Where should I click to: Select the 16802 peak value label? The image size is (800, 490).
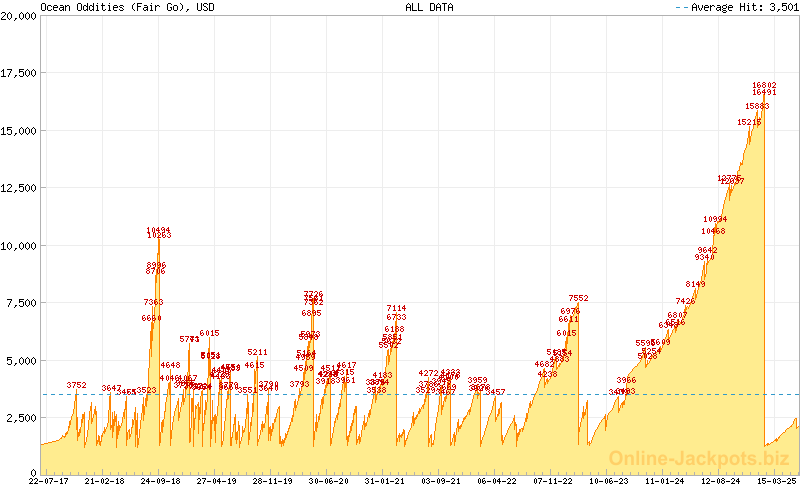tap(764, 86)
